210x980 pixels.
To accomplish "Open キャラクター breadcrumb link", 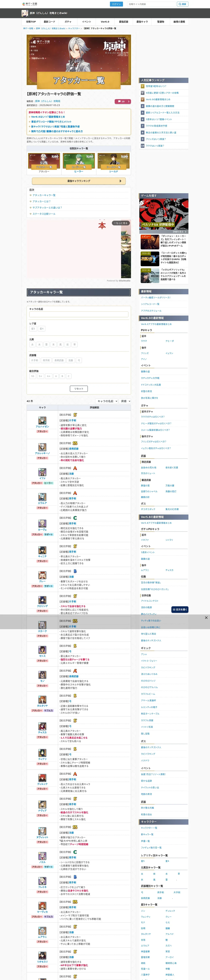I will [74, 29].
